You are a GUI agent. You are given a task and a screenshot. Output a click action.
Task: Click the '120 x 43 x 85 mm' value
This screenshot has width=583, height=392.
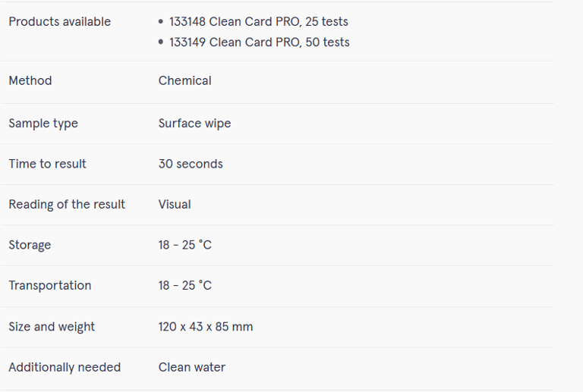click(x=206, y=327)
